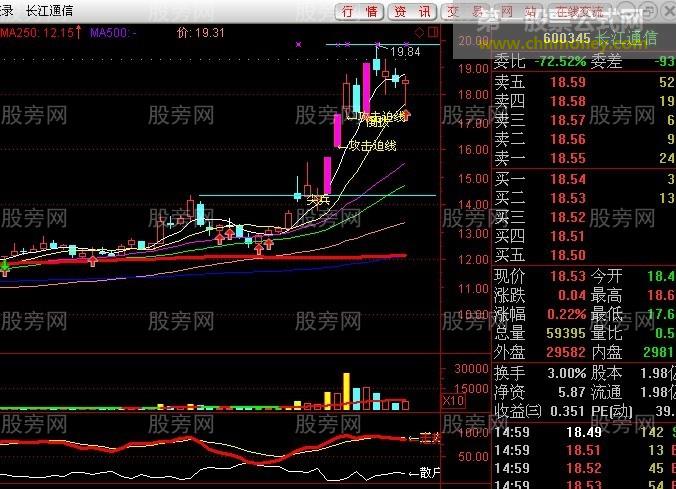Select the 买二 18.53 bid row
The height and width of the screenshot is (489, 676).
[x=584, y=198]
